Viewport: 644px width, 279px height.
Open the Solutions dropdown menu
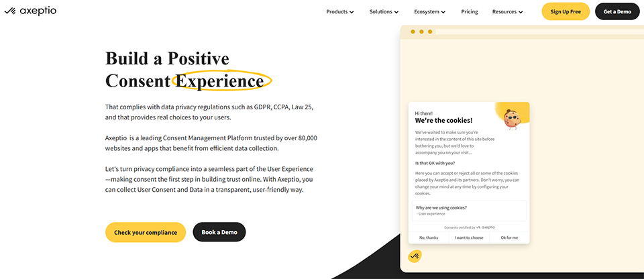click(x=384, y=11)
